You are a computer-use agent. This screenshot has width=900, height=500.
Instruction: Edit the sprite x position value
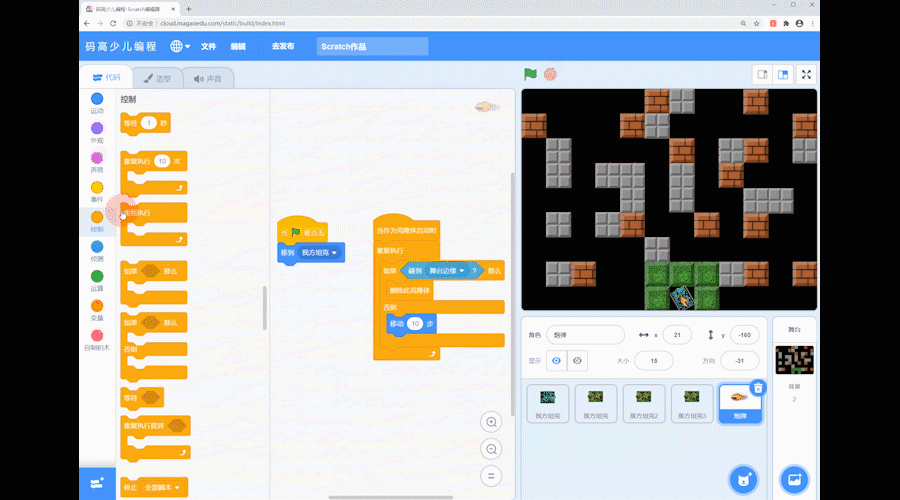pos(677,335)
